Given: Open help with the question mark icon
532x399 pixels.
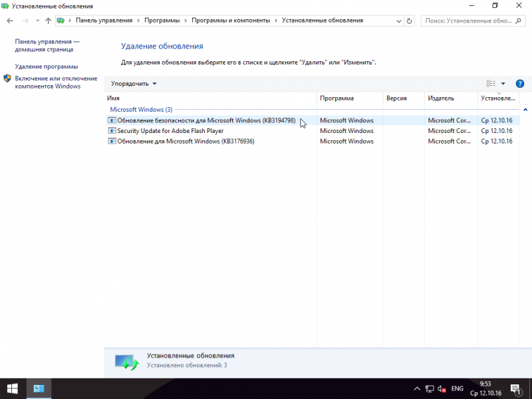Looking at the screenshot, I should (x=519, y=84).
